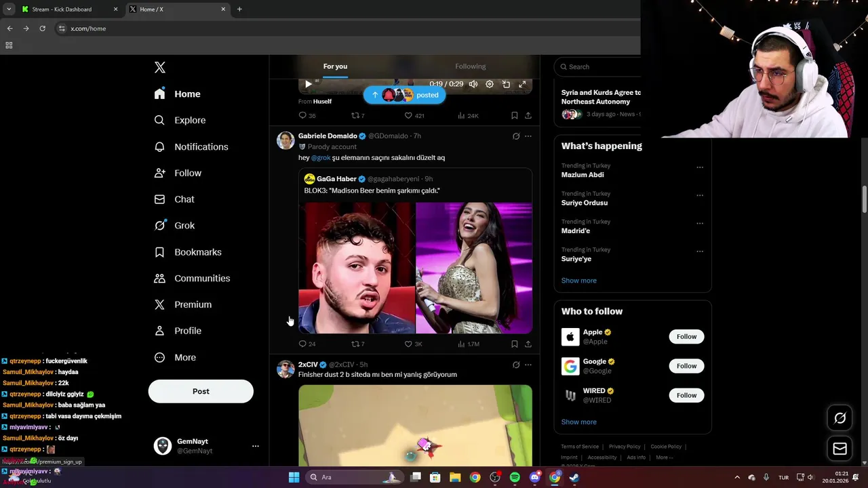The width and height of the screenshot is (868, 488).
Task: Open Discord from the taskbar
Action: 534,477
